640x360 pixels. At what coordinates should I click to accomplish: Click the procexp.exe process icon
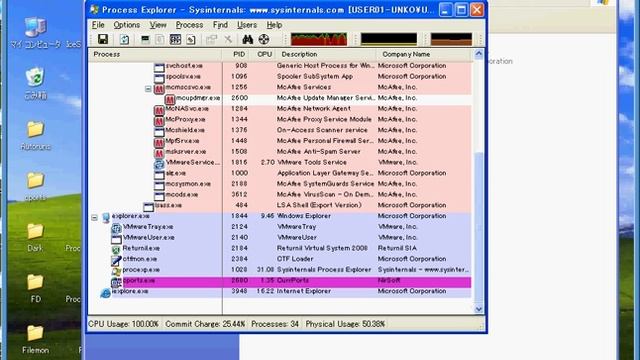point(116,271)
